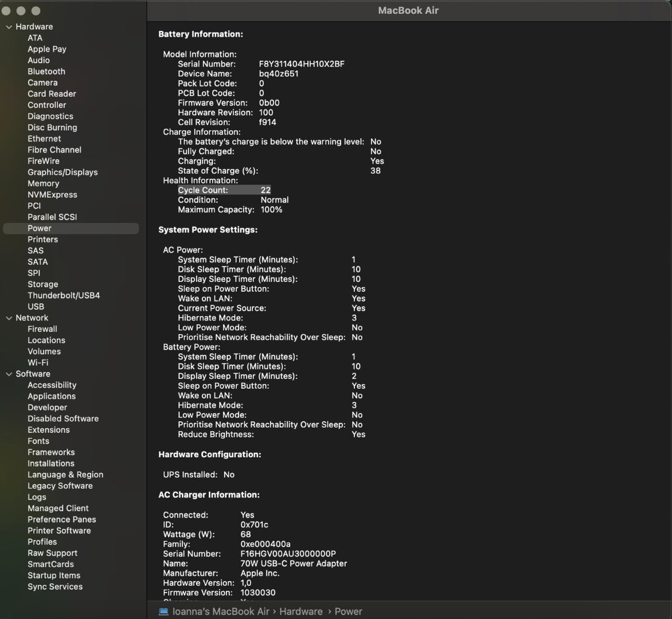Open the Parallel SCSI entry
The height and width of the screenshot is (619, 672).
coord(52,217)
